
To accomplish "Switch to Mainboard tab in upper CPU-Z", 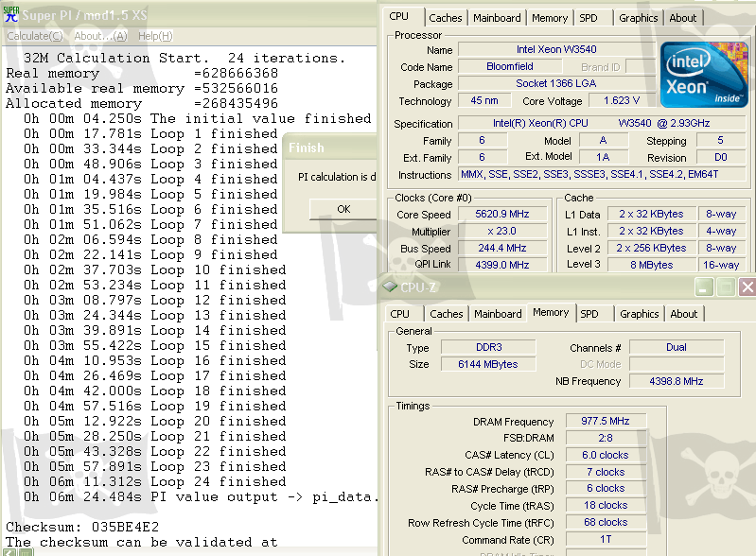I will pos(497,18).
